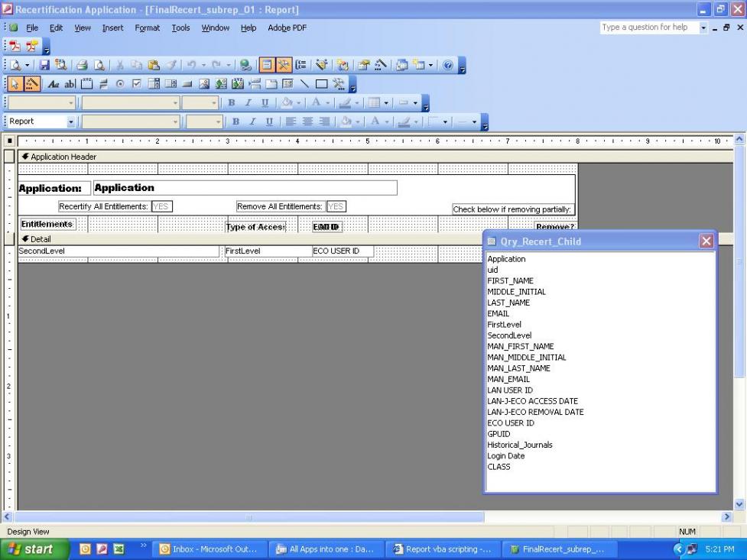This screenshot has width=747, height=560.
Task: Click the Microsoft Access Help question icon
Action: pyautogui.click(x=448, y=65)
